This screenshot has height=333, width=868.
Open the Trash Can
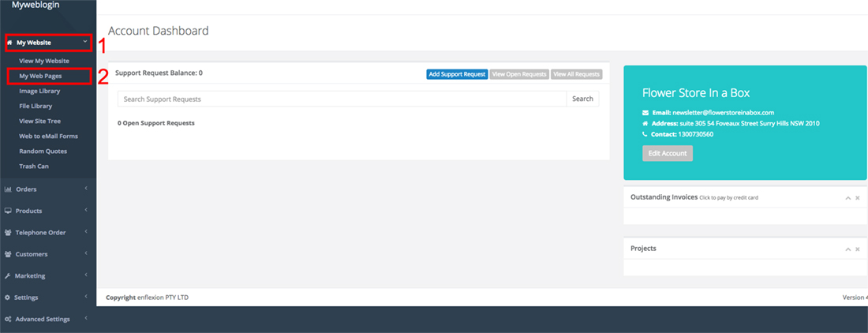(x=34, y=166)
